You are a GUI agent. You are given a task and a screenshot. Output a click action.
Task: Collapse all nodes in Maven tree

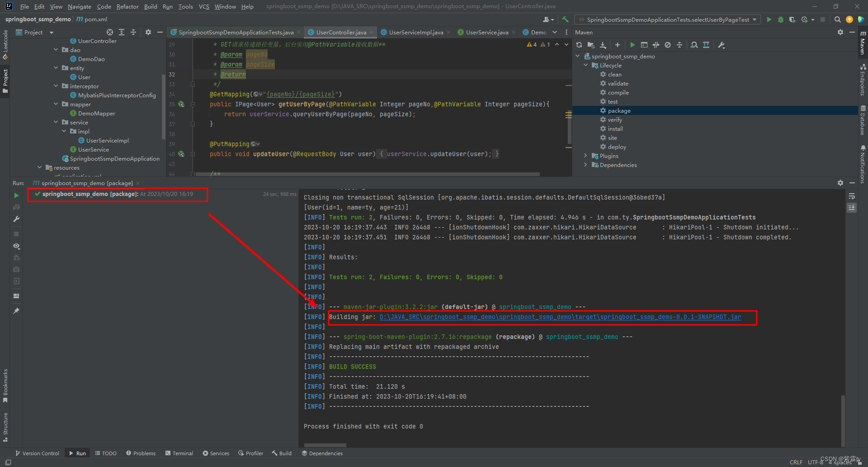pos(679,45)
